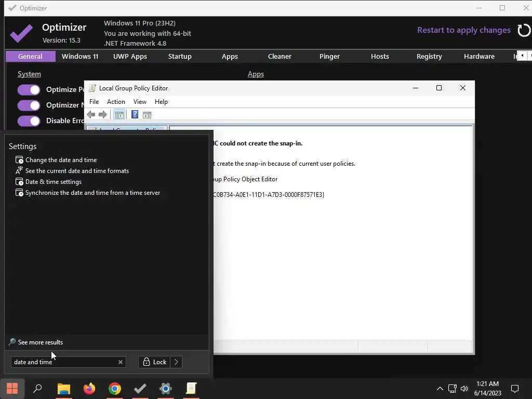The image size is (532, 399).
Task: Open View menu in Group Policy Editor
Action: 140,102
